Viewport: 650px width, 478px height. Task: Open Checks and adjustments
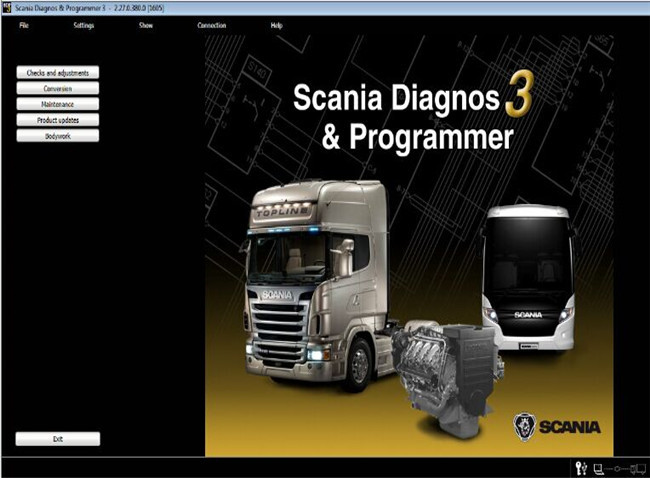point(58,73)
